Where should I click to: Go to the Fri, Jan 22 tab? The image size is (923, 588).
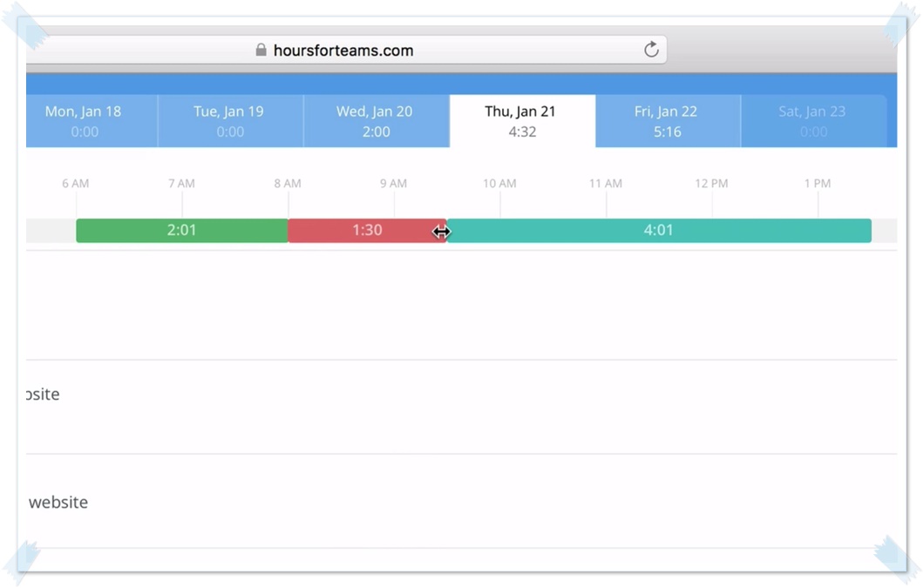tap(668, 121)
